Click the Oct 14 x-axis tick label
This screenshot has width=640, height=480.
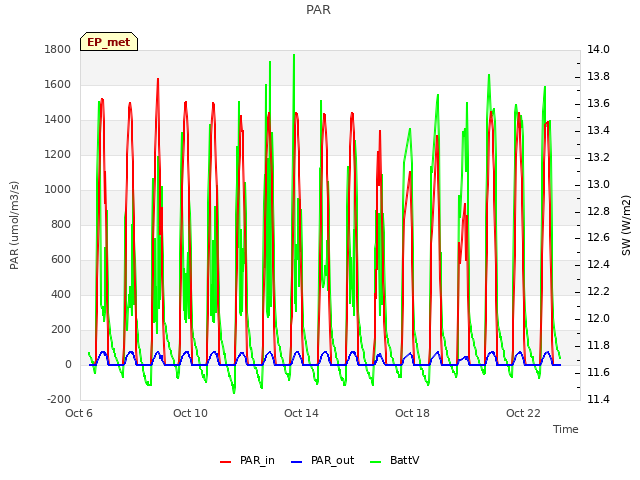pos(301,413)
